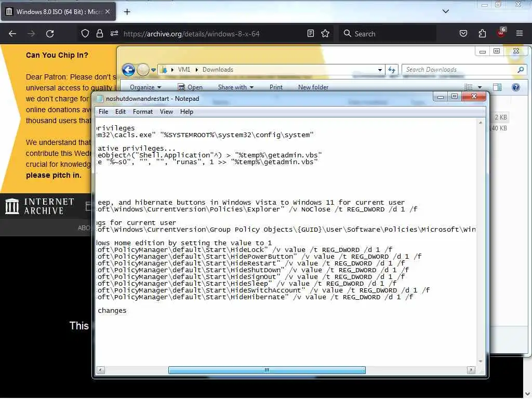Open the Share with dropdown
The image size is (532, 399).
236,87
